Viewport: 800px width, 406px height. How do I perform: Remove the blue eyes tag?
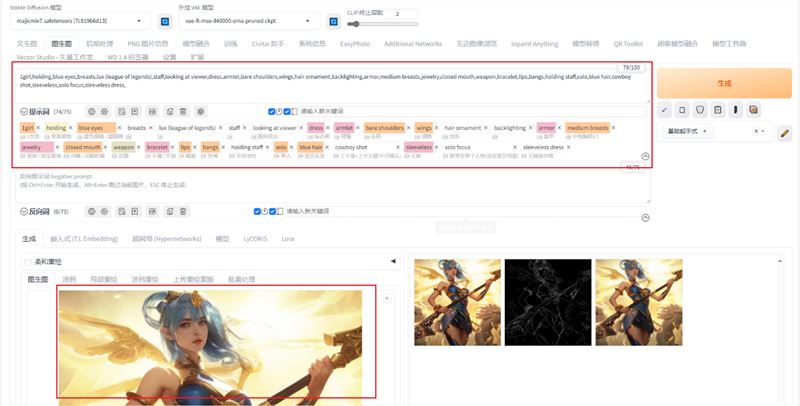point(119,128)
